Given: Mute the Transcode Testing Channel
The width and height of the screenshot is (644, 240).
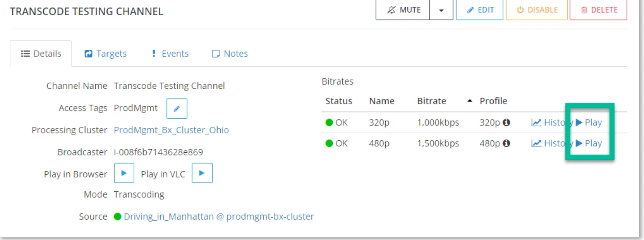Looking at the screenshot, I should tap(403, 10).
